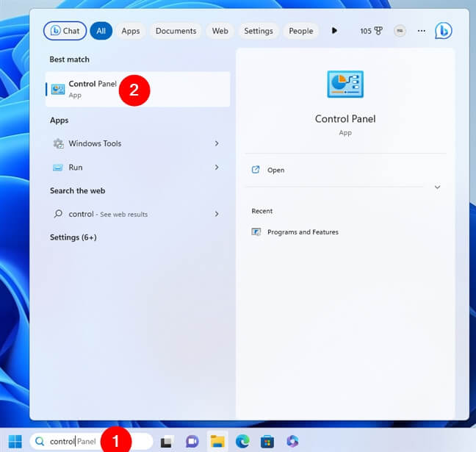The height and width of the screenshot is (452, 476).
Task: Click the Bing Chat button
Action: click(65, 31)
